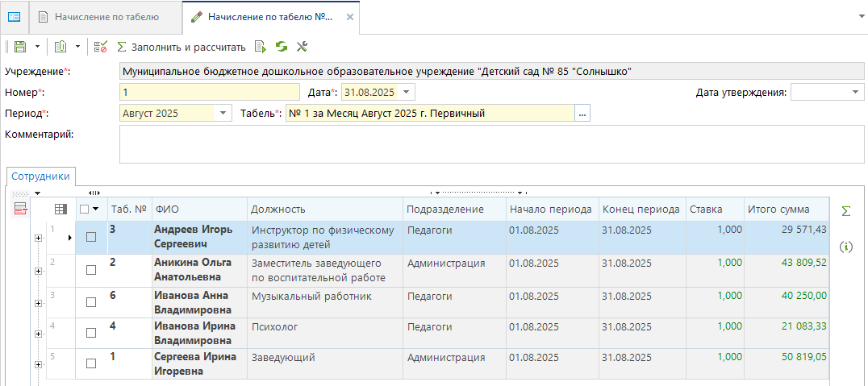868x386 pixels.
Task: Click the green sigma totals icon at right
Action: [x=845, y=210]
